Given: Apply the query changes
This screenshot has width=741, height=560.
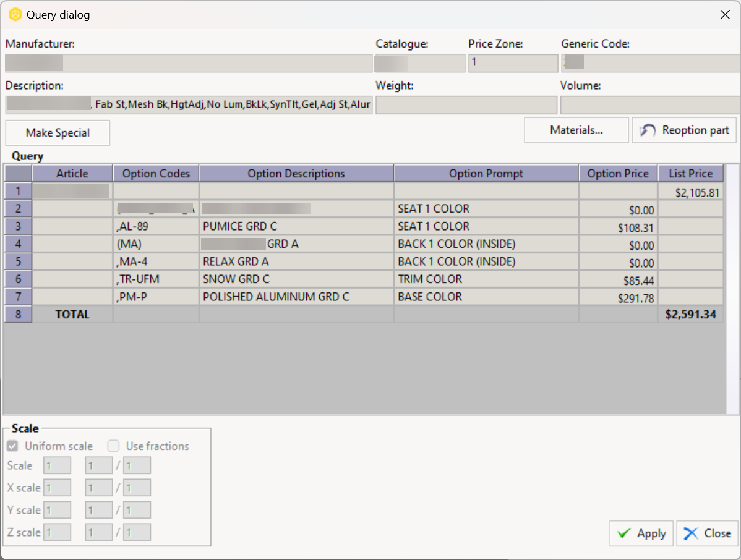Looking at the screenshot, I should point(641,533).
